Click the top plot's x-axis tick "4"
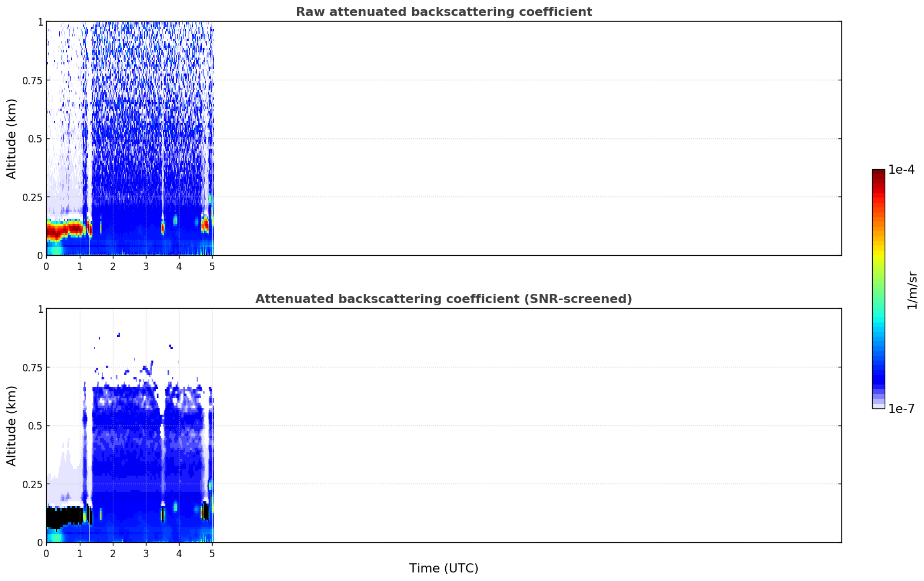The width and height of the screenshot is (924, 581). [179, 266]
